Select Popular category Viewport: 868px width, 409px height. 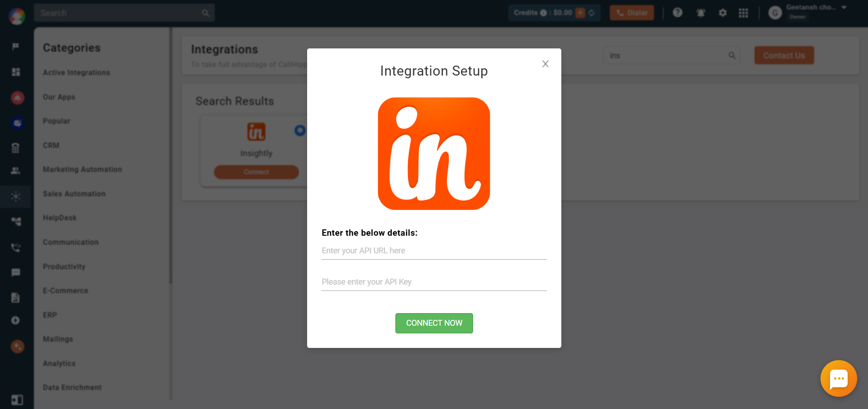(x=57, y=121)
